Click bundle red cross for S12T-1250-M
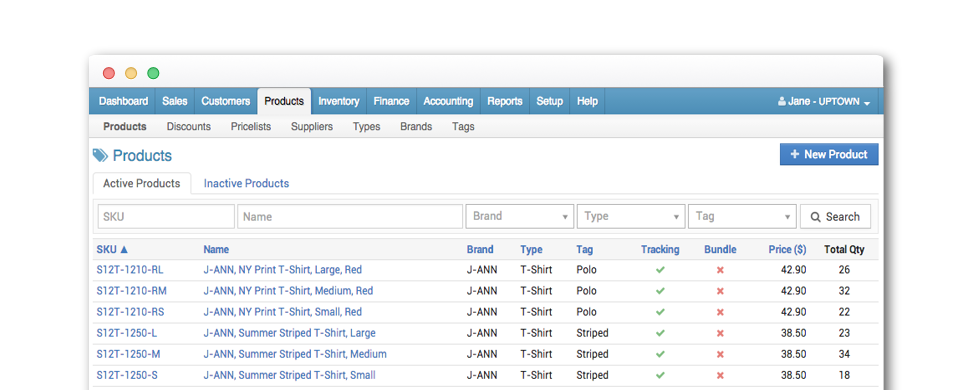This screenshot has height=390, width=980. point(720,354)
